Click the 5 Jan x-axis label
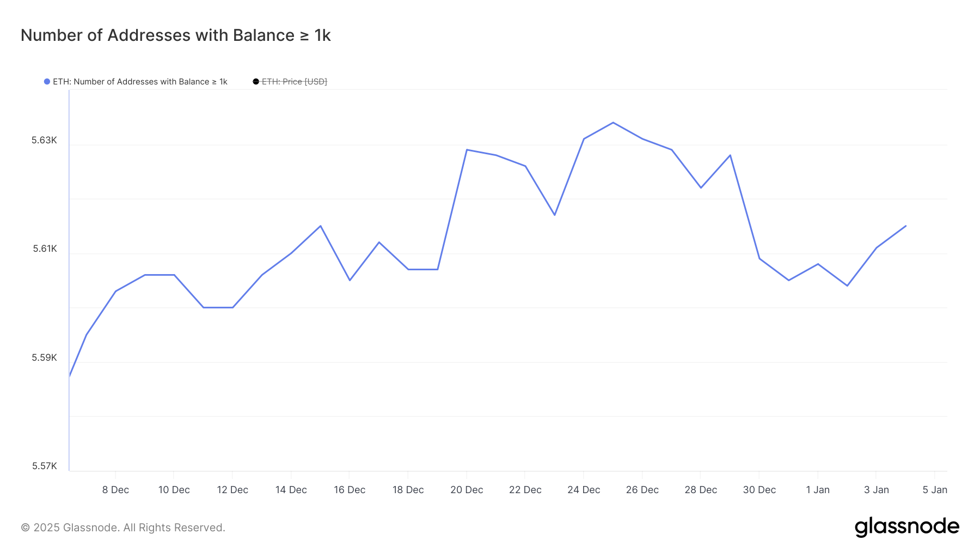 point(934,490)
